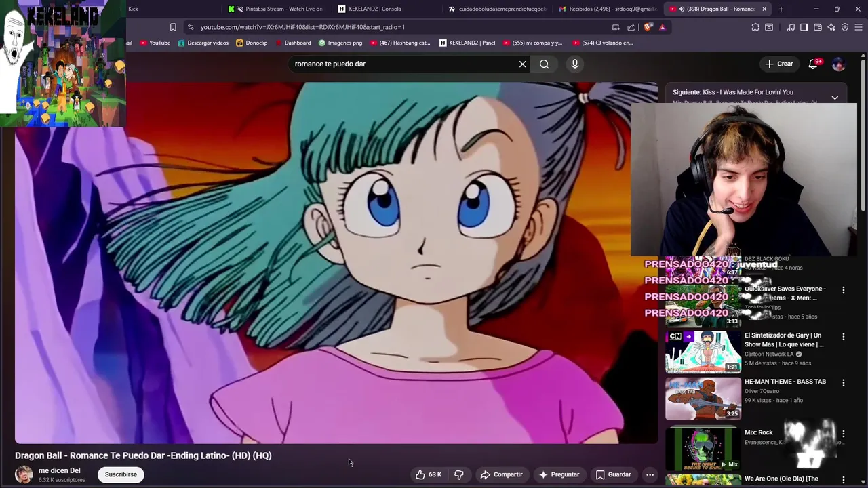Click the Quicksilver Saves Everyone video title
Image resolution: width=868 pixels, height=488 pixels.
click(785, 293)
